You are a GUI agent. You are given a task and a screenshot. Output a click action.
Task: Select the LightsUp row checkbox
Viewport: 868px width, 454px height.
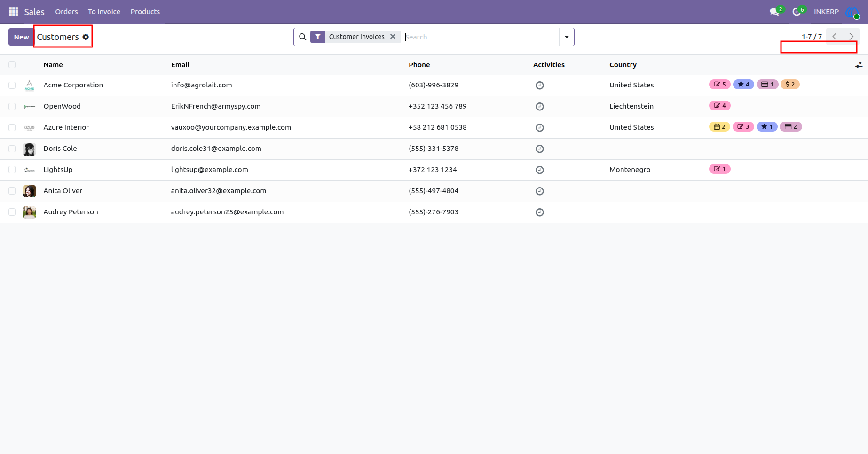[12, 170]
